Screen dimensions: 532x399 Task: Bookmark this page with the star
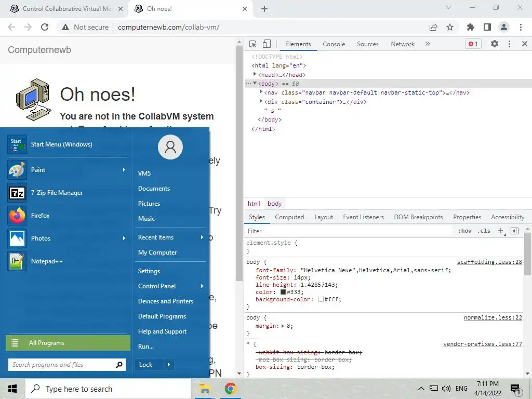(450, 27)
